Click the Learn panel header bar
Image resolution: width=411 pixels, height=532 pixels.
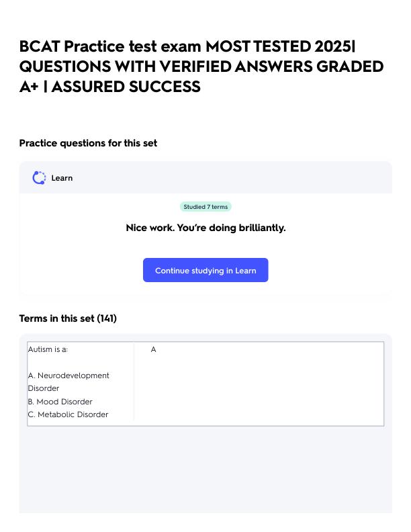click(205, 178)
